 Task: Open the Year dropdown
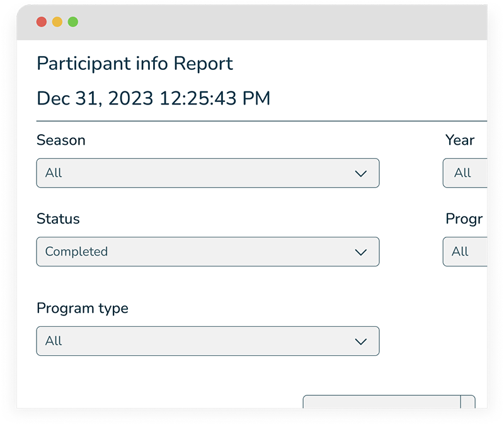(x=466, y=173)
